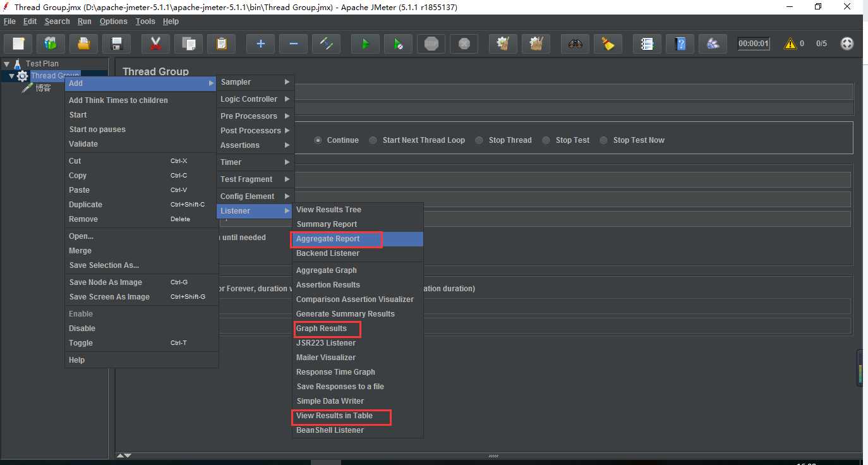868x465 pixels.
Task: Open the Run menu
Action: pos(85,21)
